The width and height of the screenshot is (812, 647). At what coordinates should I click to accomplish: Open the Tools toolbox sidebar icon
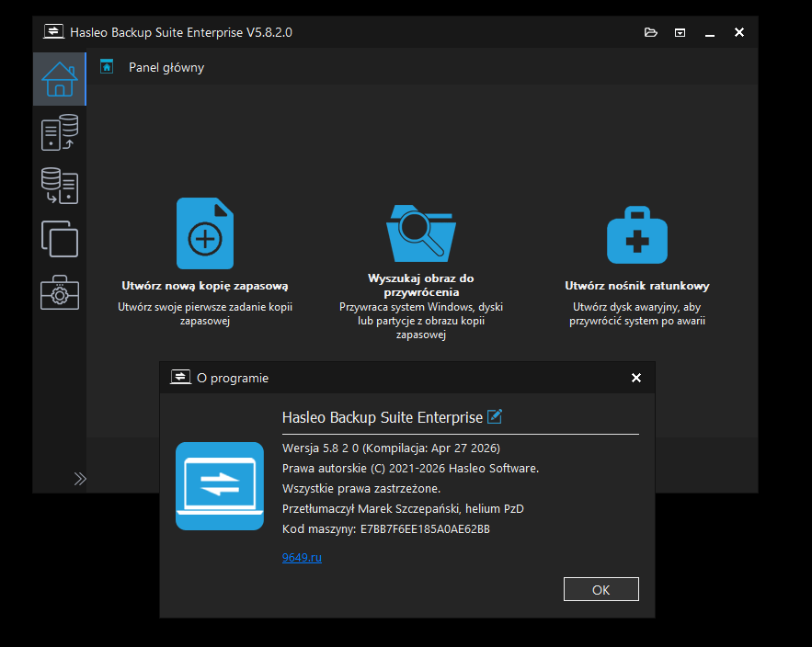point(60,292)
